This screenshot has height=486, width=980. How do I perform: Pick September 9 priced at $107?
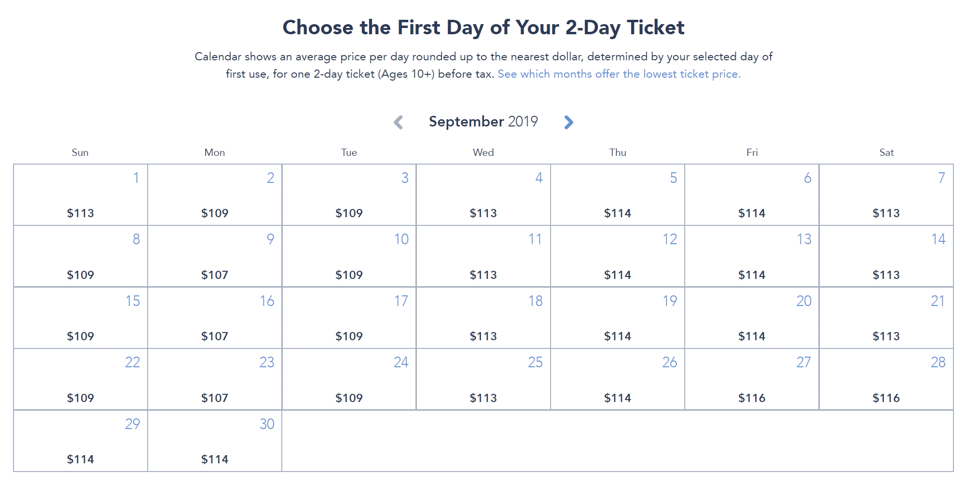point(215,256)
